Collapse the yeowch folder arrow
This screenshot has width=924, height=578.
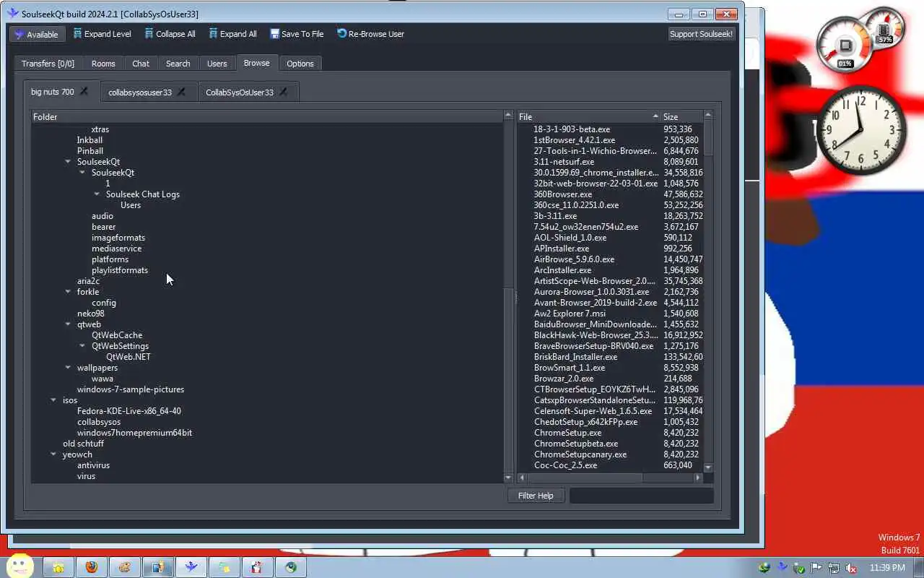pyautogui.click(x=53, y=454)
